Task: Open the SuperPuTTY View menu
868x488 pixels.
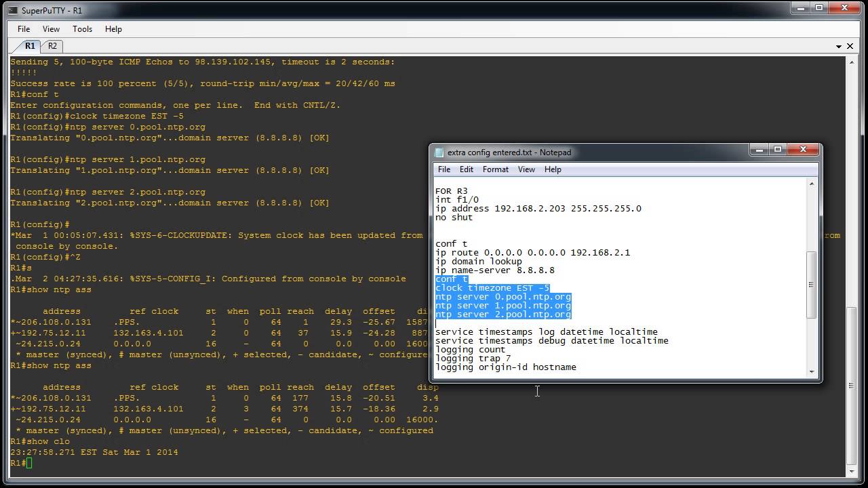Action: coord(51,29)
